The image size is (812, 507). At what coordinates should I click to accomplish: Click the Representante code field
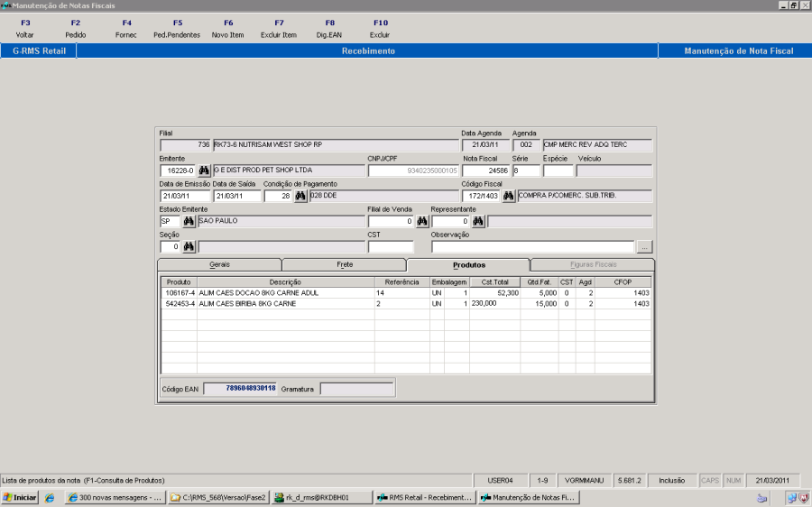tap(450, 221)
